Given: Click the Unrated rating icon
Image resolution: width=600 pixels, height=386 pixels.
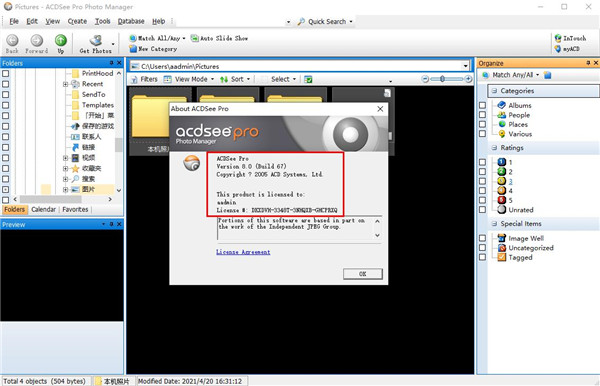Looking at the screenshot, I should 502,209.
